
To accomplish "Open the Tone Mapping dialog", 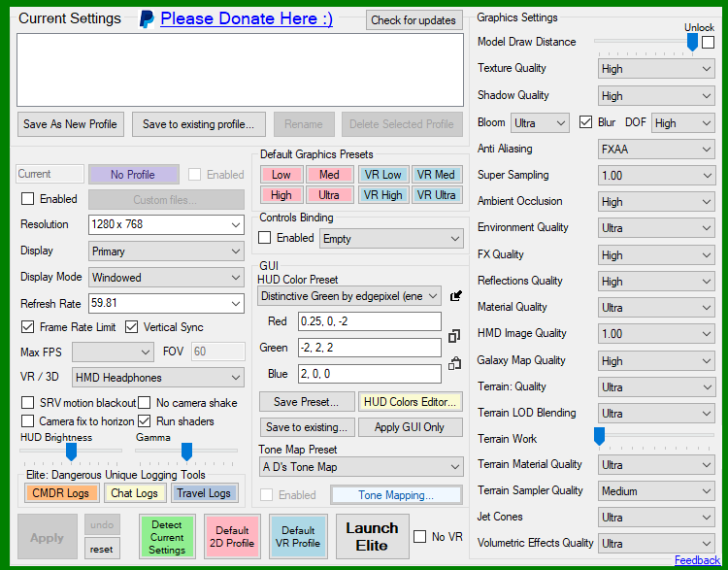I will point(396,495).
